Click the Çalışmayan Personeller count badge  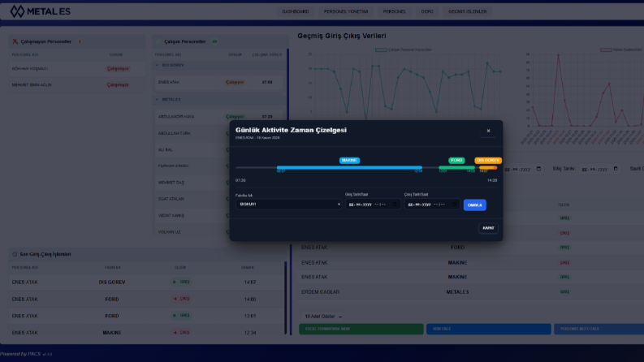pyautogui.click(x=80, y=41)
